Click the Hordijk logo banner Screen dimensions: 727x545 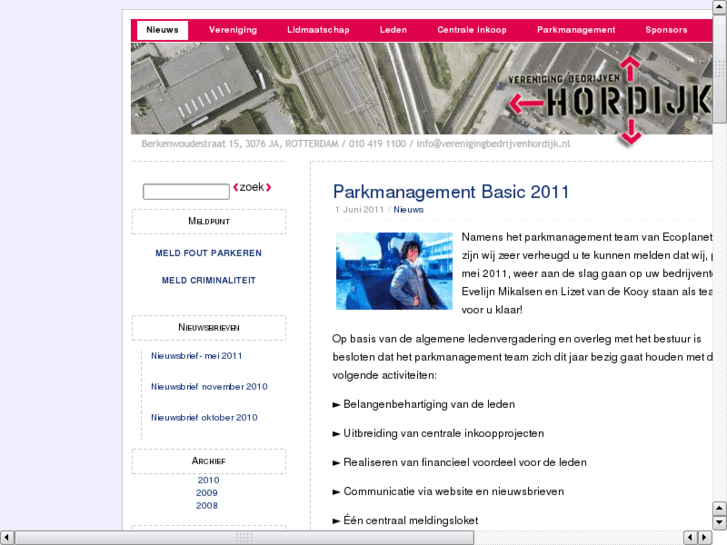[610, 99]
